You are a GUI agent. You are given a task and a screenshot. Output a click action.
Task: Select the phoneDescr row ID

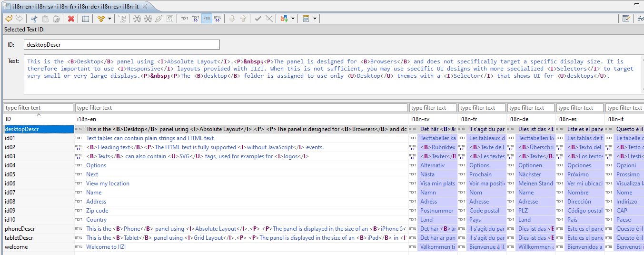click(20, 229)
